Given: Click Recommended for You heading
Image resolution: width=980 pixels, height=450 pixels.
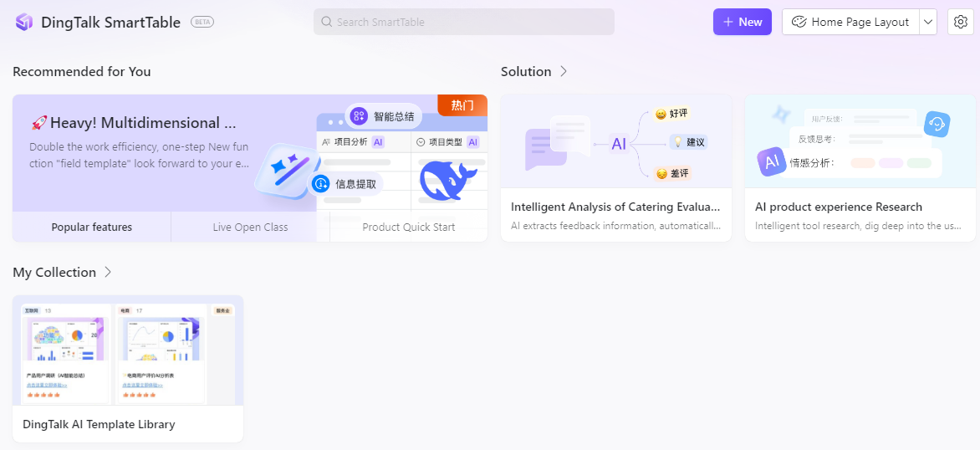Looking at the screenshot, I should (82, 71).
